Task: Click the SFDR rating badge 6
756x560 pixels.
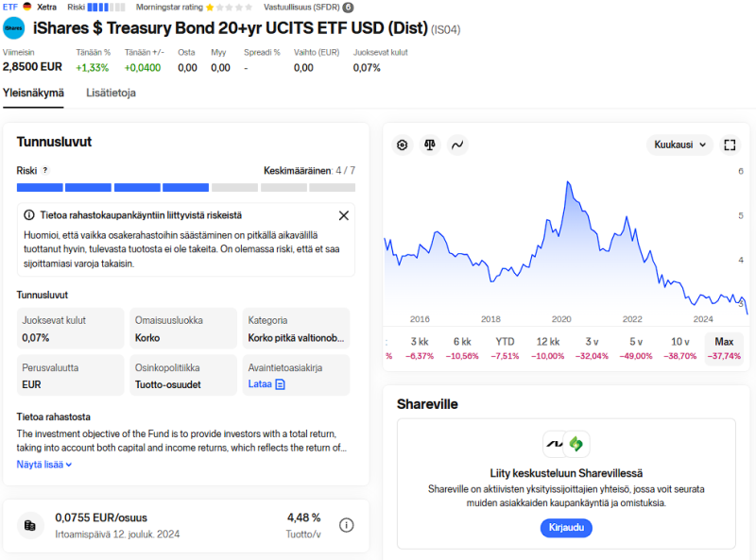Action: click(348, 8)
